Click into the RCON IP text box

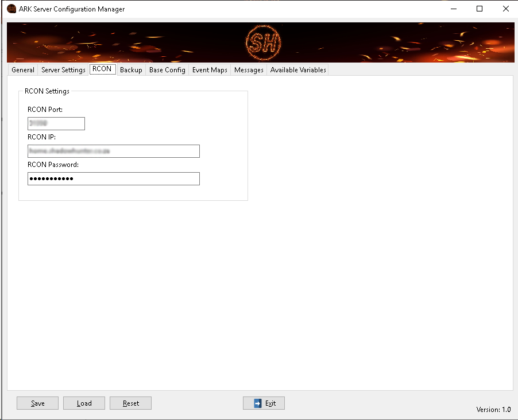click(x=114, y=151)
